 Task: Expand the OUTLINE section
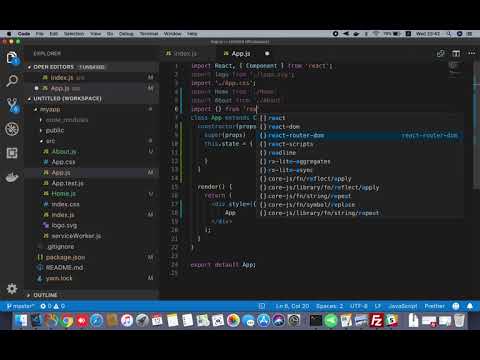[45, 295]
